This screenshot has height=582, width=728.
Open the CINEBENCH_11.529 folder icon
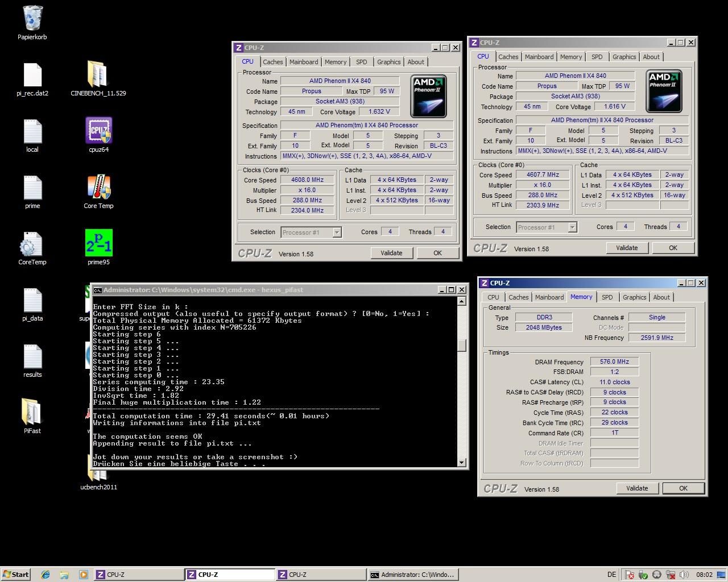(98, 75)
